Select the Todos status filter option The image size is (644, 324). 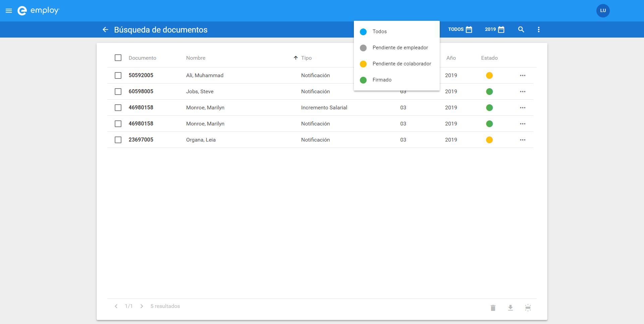click(x=397, y=32)
